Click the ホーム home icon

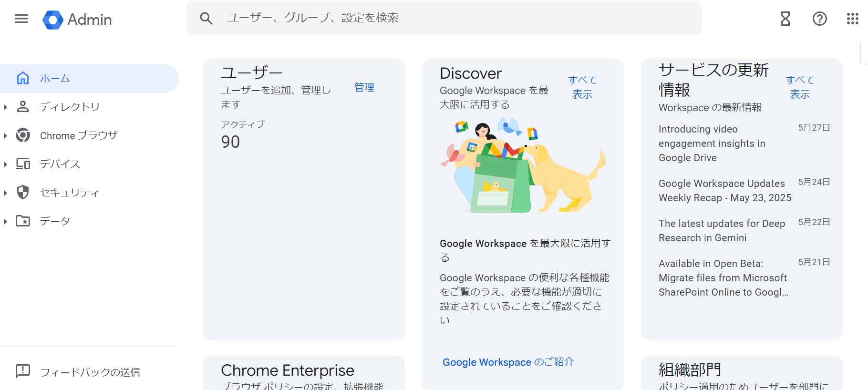(23, 78)
